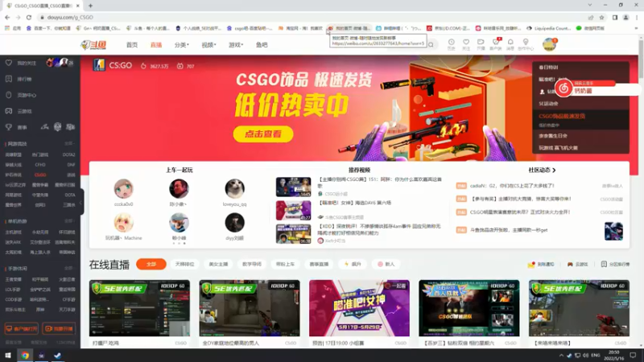
Task: Open a new browser tab
Action: click(x=90, y=6)
